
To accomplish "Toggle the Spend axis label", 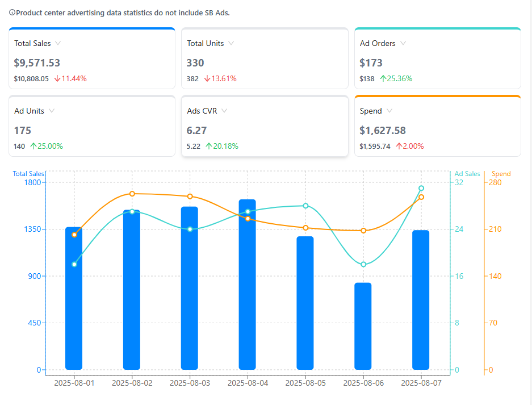I will pyautogui.click(x=500, y=173).
